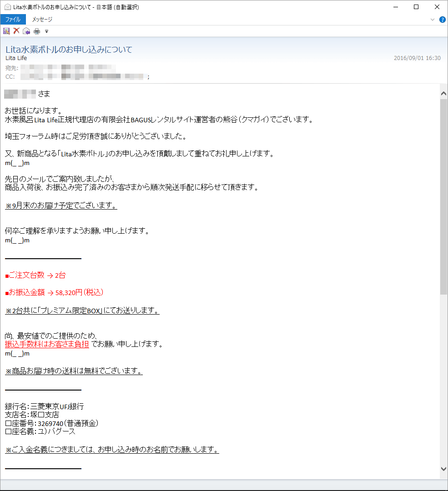448x491 pixels.
Task: Click the Save As icon in quick toolbar
Action: point(6,31)
